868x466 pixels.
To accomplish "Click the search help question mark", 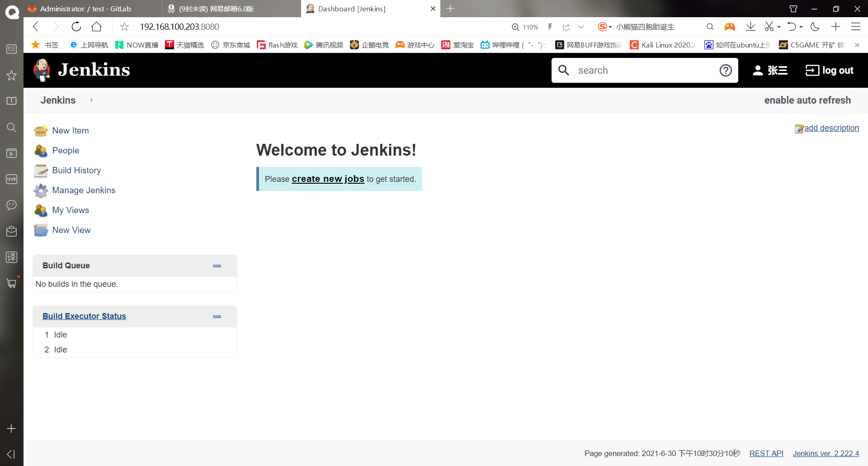I will pyautogui.click(x=726, y=70).
